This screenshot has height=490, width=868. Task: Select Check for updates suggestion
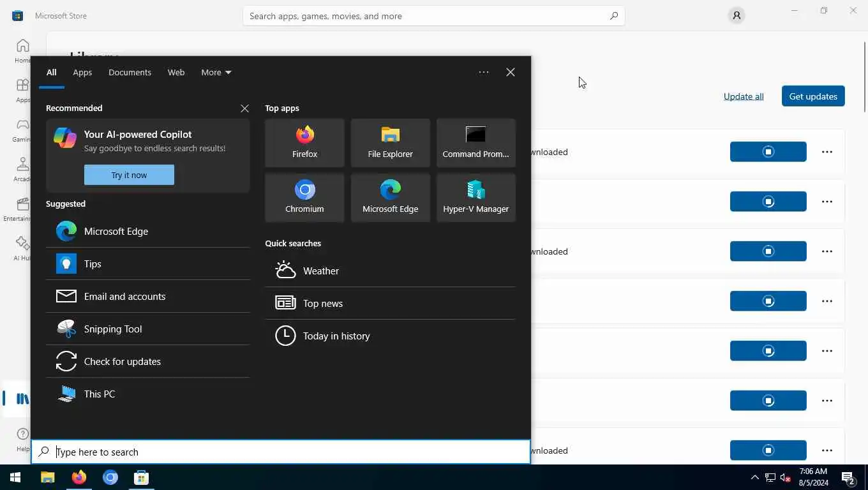tap(147, 361)
